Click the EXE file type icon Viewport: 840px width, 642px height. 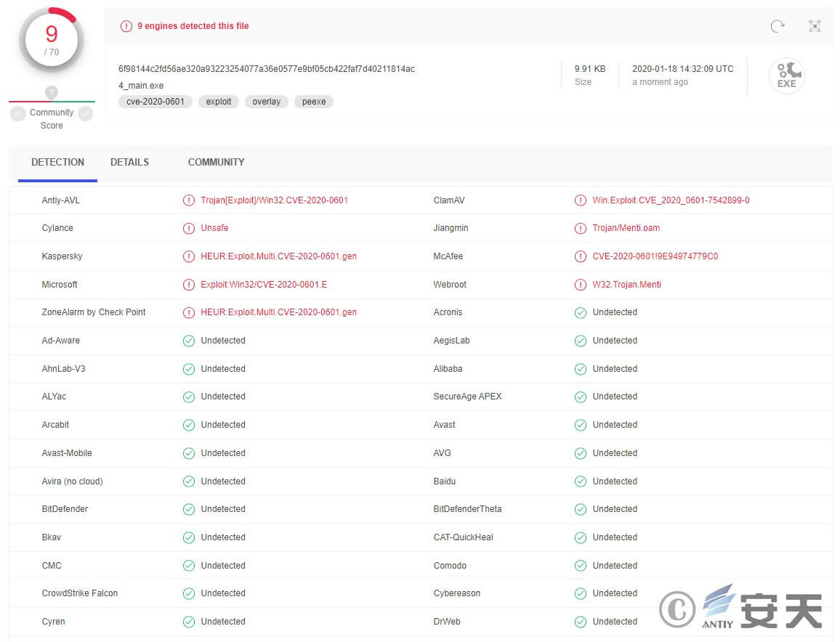click(787, 76)
